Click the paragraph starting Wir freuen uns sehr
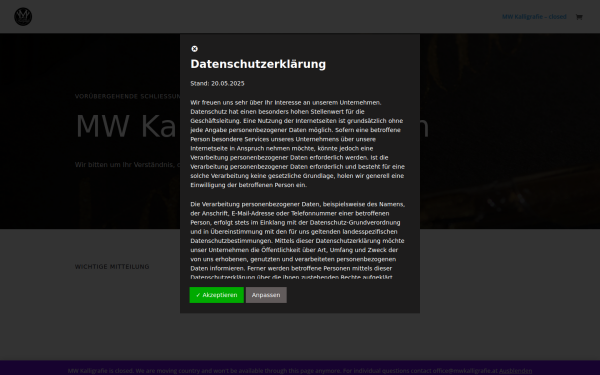 click(x=298, y=144)
